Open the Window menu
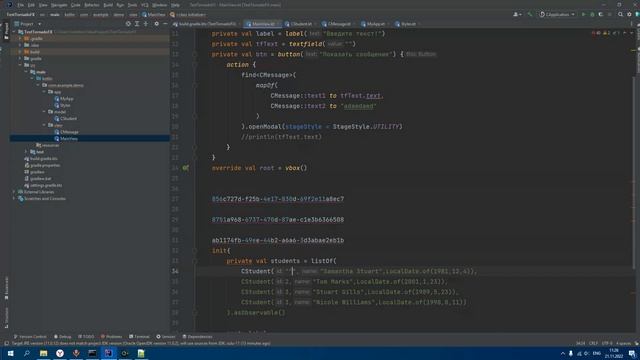The width and height of the screenshot is (640, 360). coord(159,5)
